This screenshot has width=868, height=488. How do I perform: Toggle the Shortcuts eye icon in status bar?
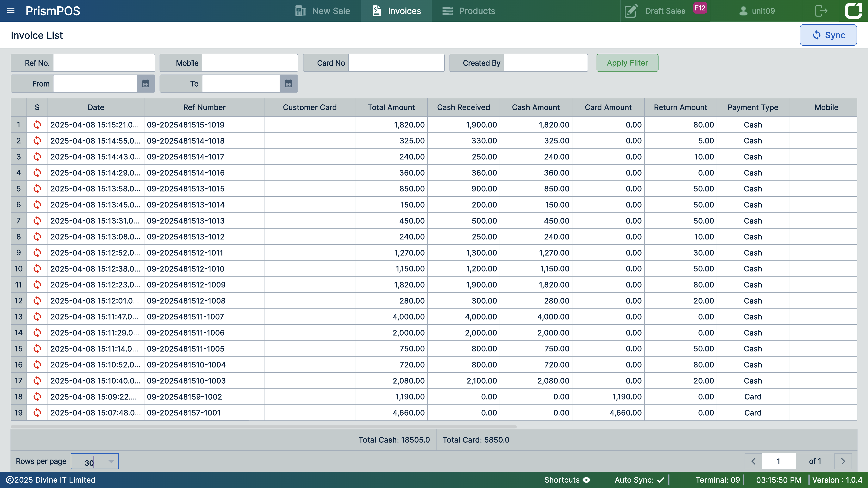click(586, 480)
